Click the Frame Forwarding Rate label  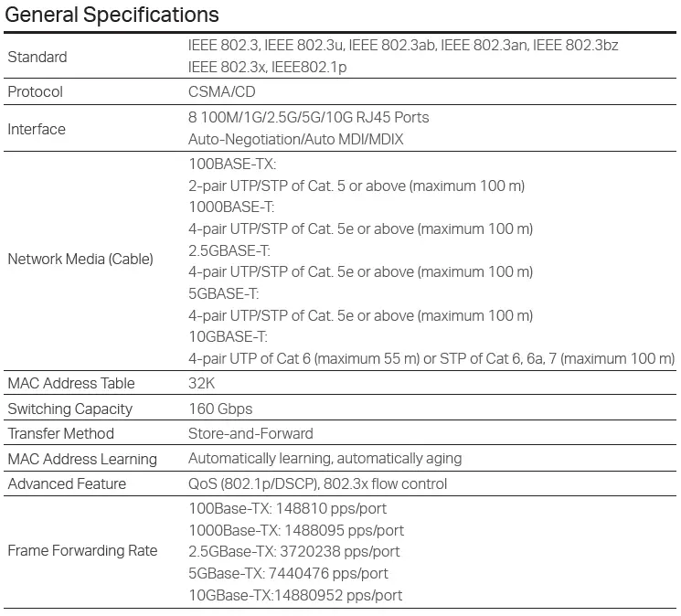82,550
